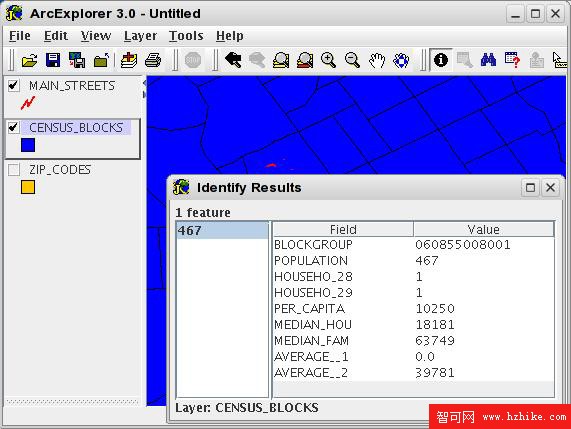Click Zoom to Active Layer icon
The height and width of the screenshot is (429, 571).
point(281,60)
